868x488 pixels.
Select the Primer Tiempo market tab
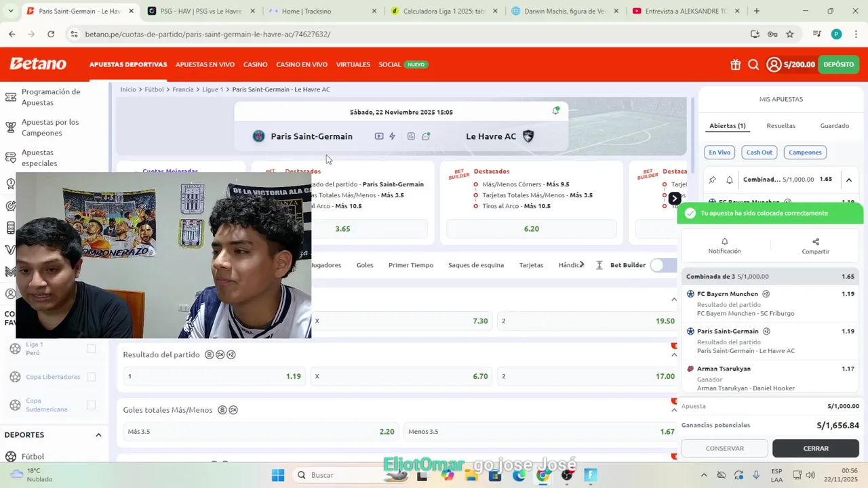pyautogui.click(x=411, y=265)
